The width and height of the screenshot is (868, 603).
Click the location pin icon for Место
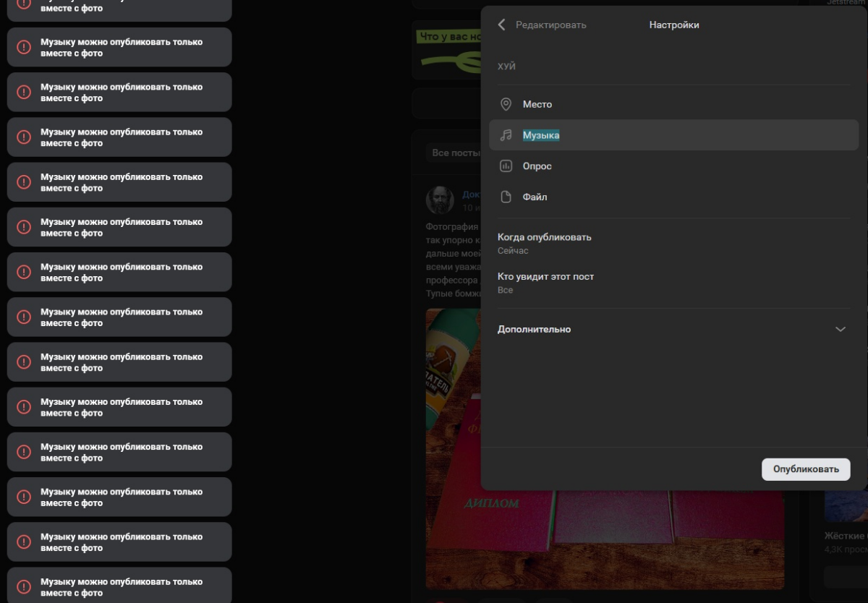pyautogui.click(x=506, y=104)
